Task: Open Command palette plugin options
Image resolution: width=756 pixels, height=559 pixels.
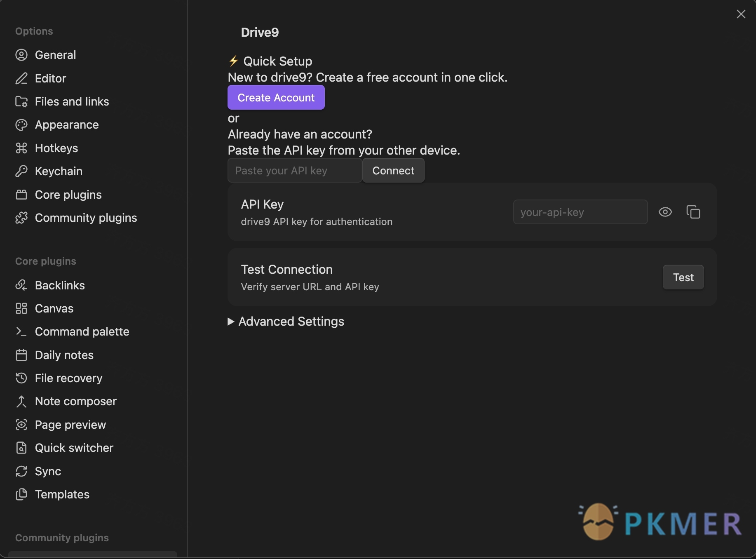Action: [93, 331]
